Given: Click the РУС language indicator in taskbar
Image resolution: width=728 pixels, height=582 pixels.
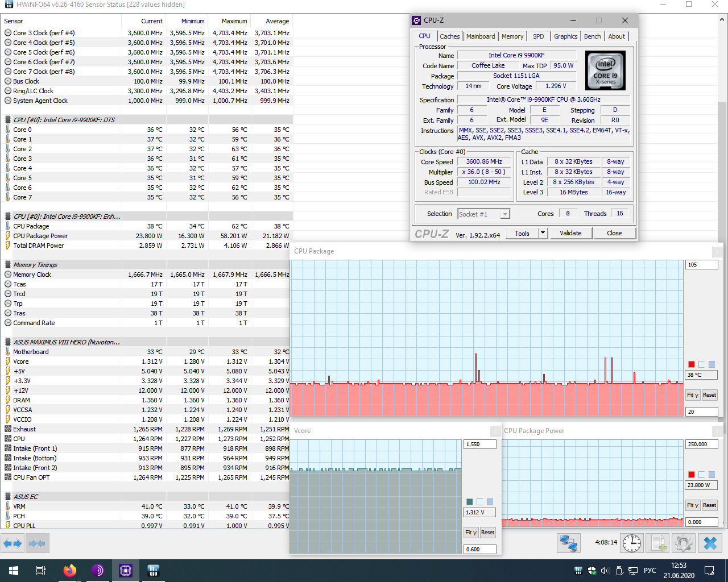Looking at the screenshot, I should pyautogui.click(x=650, y=571).
